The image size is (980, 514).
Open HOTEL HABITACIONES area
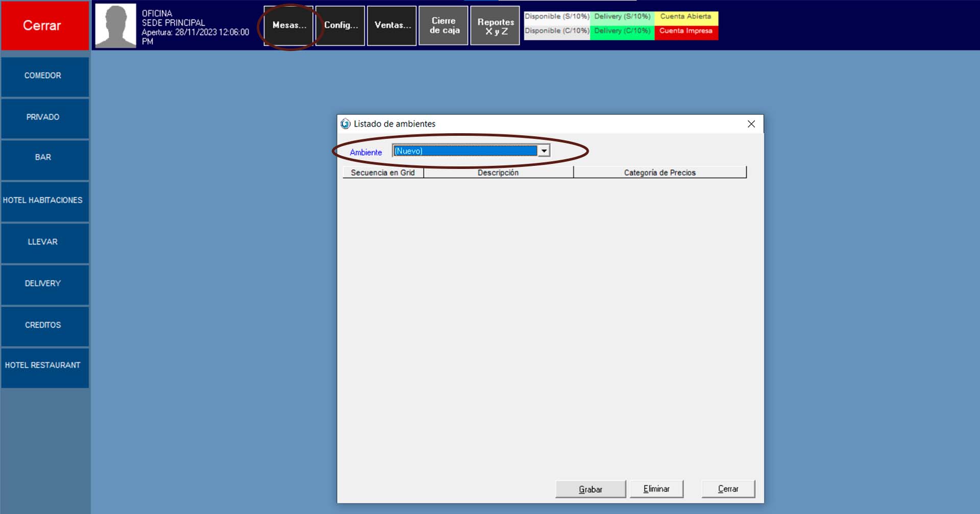coord(44,201)
